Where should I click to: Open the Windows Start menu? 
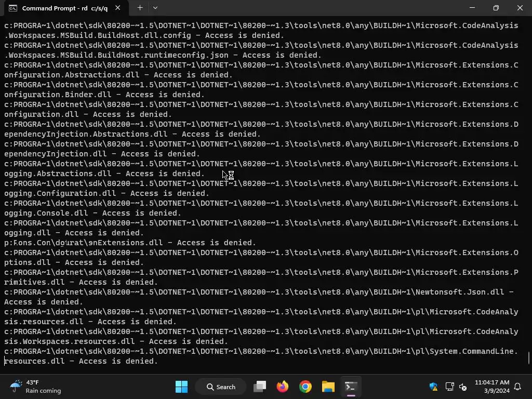point(181,387)
